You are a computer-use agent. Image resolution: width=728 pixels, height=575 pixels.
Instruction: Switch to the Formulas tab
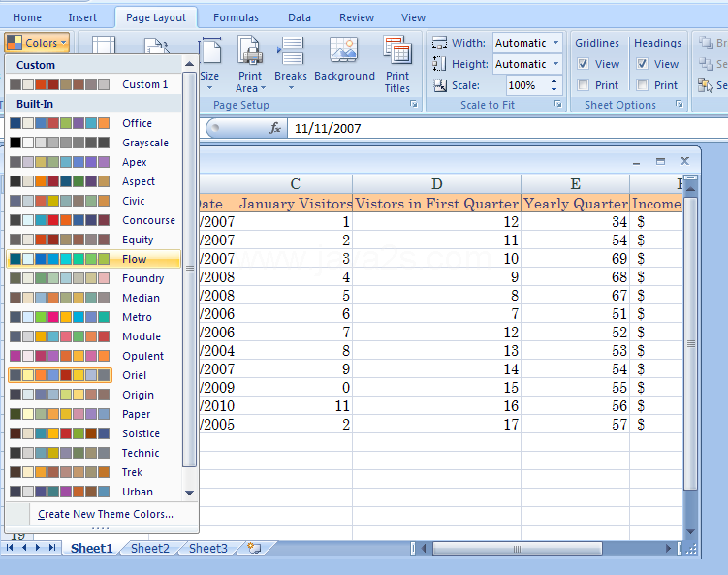[x=236, y=17]
